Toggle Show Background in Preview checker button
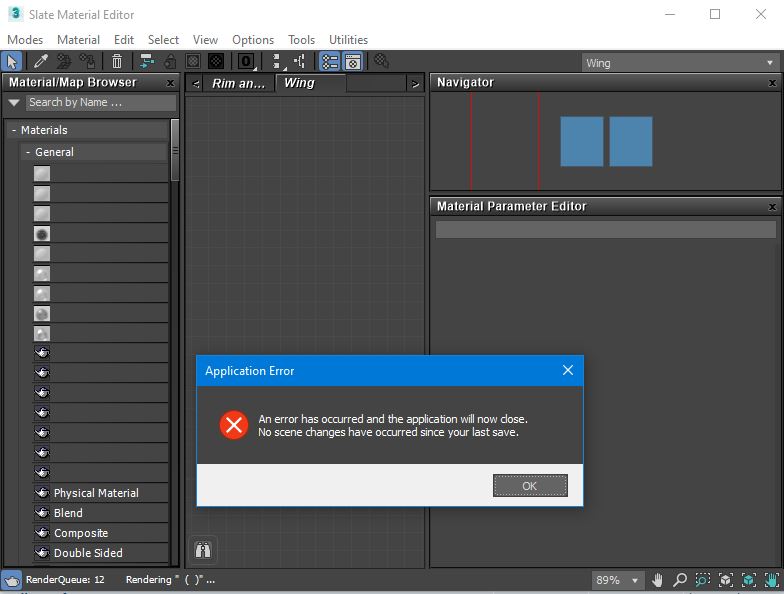 pos(216,62)
